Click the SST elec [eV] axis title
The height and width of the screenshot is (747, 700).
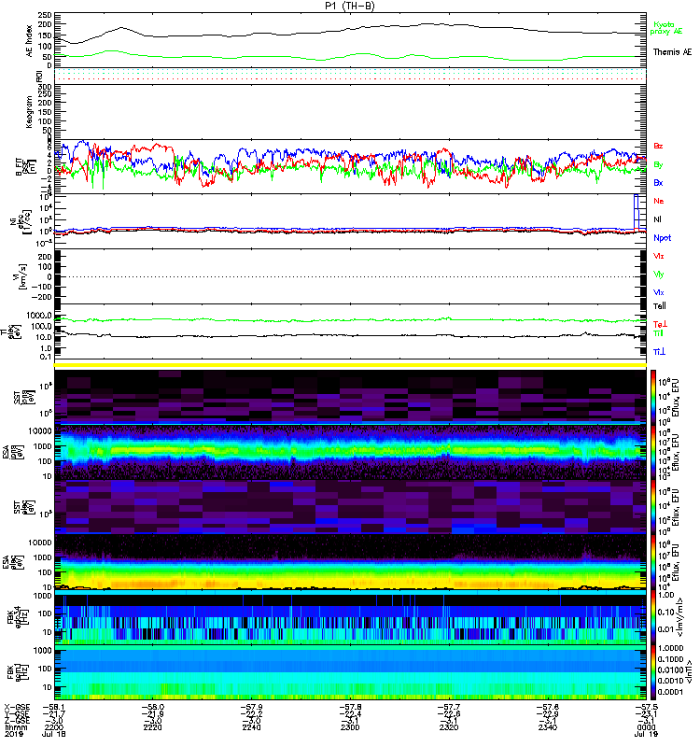tap(23, 507)
